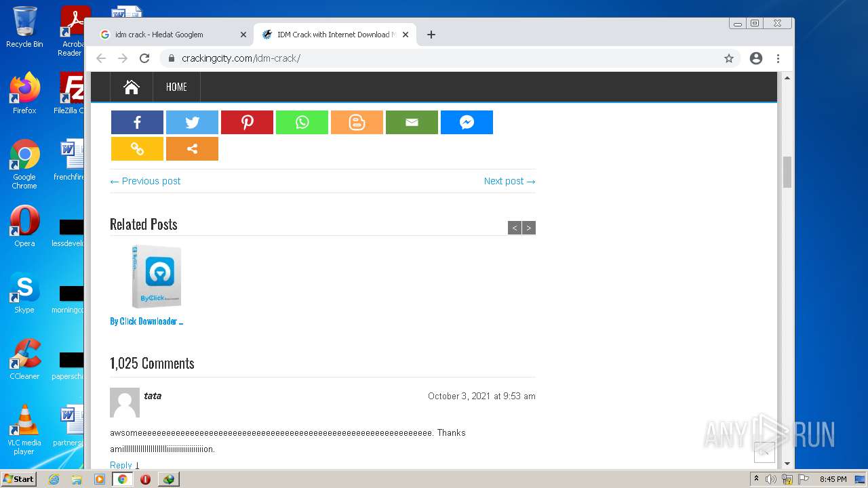This screenshot has height=488, width=868.
Task: Click the IDM icon in the taskbar
Action: 168,479
